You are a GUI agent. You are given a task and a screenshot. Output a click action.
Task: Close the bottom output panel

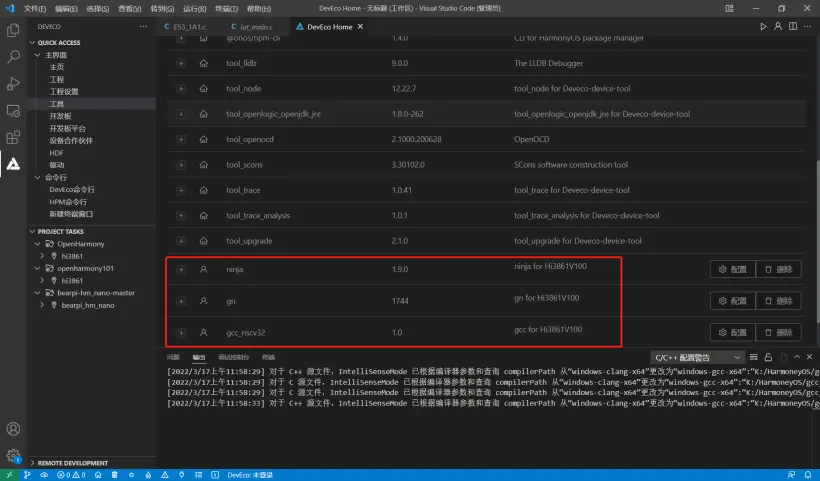[x=810, y=357]
